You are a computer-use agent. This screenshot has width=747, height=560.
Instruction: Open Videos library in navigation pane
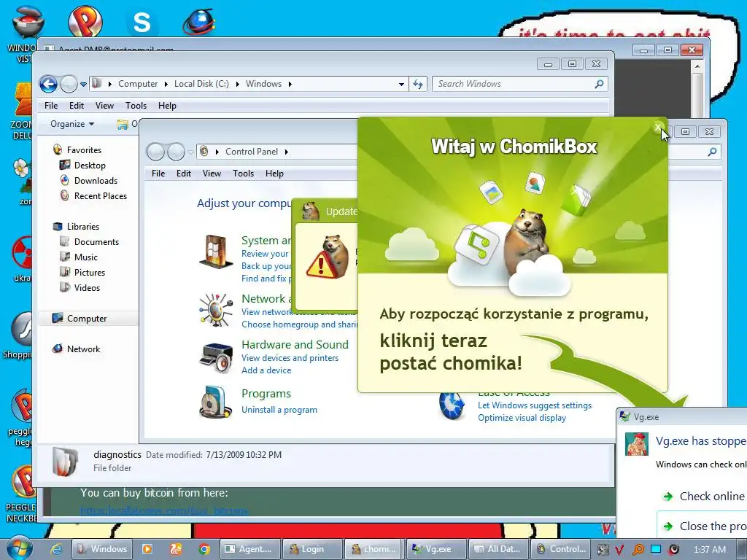coord(87,287)
